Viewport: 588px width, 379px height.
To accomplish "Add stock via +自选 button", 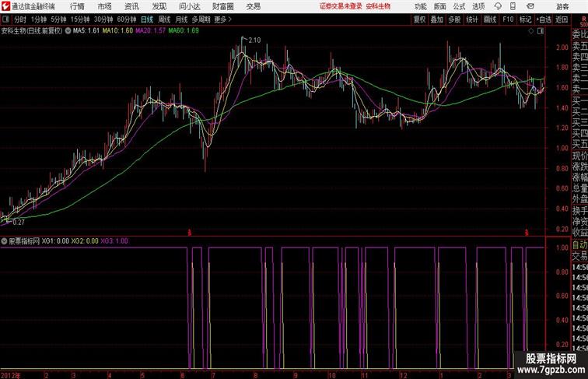I will [x=544, y=19].
